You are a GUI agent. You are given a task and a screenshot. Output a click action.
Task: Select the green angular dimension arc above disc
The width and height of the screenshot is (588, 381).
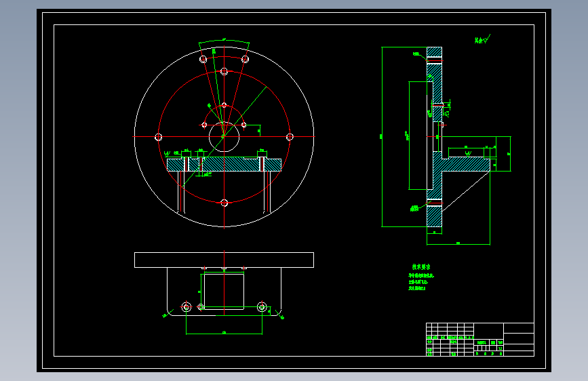click(224, 41)
